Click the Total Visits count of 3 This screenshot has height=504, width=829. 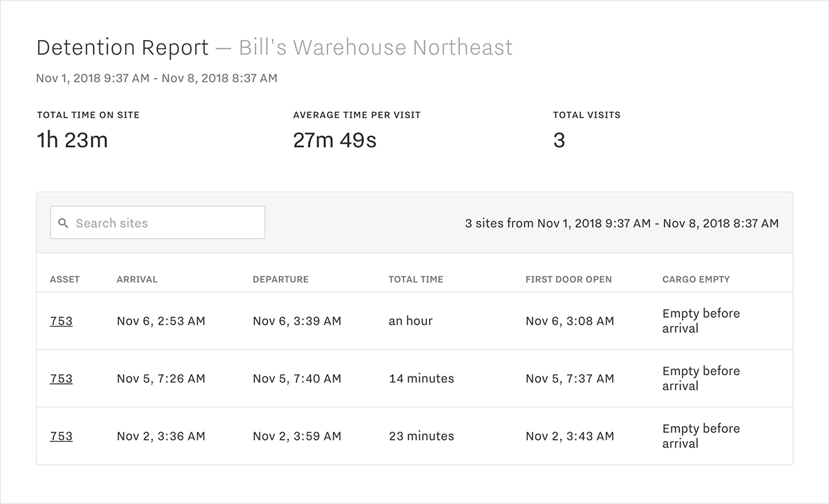click(559, 140)
